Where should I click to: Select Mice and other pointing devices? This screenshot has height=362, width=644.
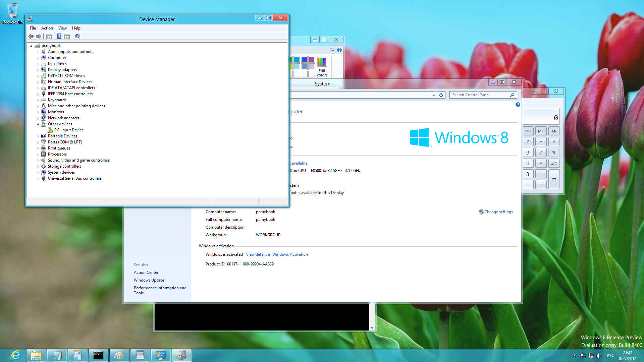[x=76, y=106]
